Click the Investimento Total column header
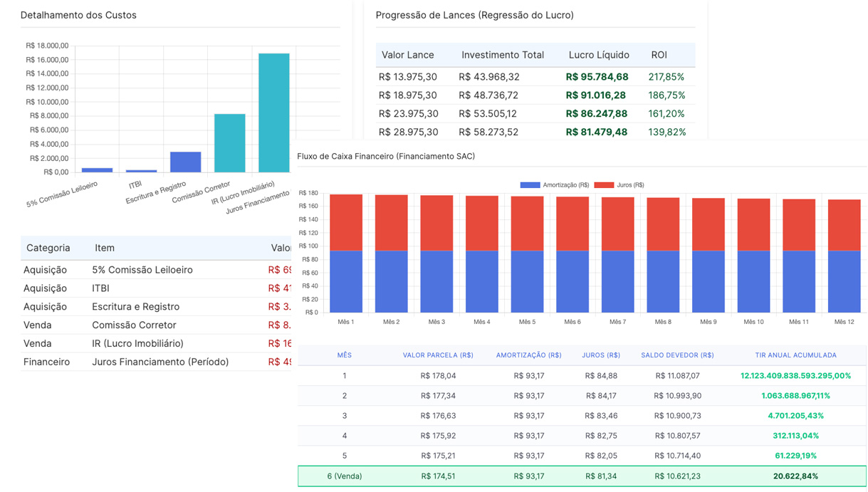Viewport: 868px width, 492px height. tap(503, 55)
